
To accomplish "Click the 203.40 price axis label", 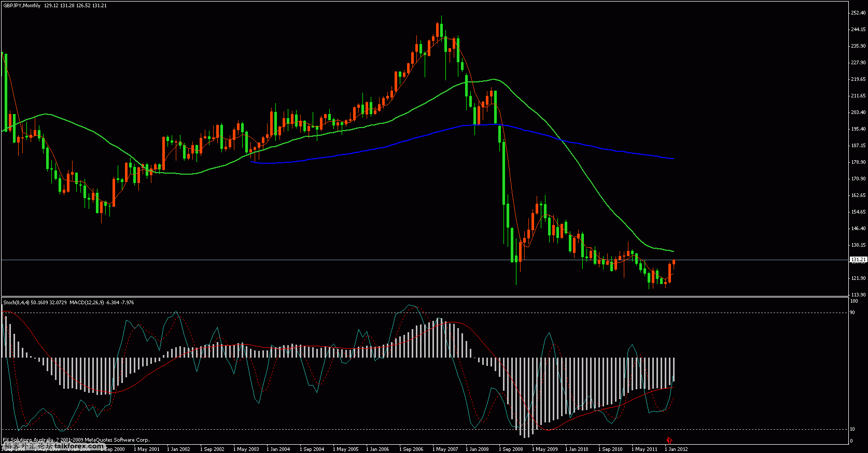I will [x=858, y=112].
